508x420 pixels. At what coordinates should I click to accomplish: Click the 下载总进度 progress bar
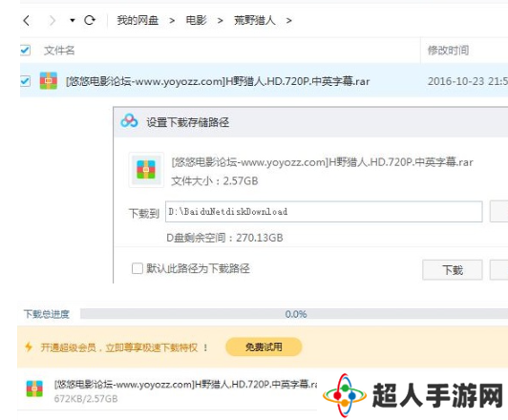(294, 314)
